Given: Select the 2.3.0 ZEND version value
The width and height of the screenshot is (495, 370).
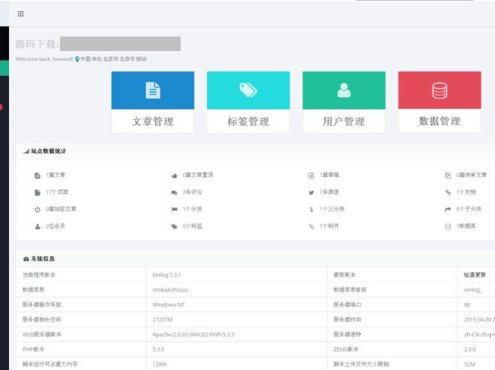Looking at the screenshot, I should click(470, 349).
